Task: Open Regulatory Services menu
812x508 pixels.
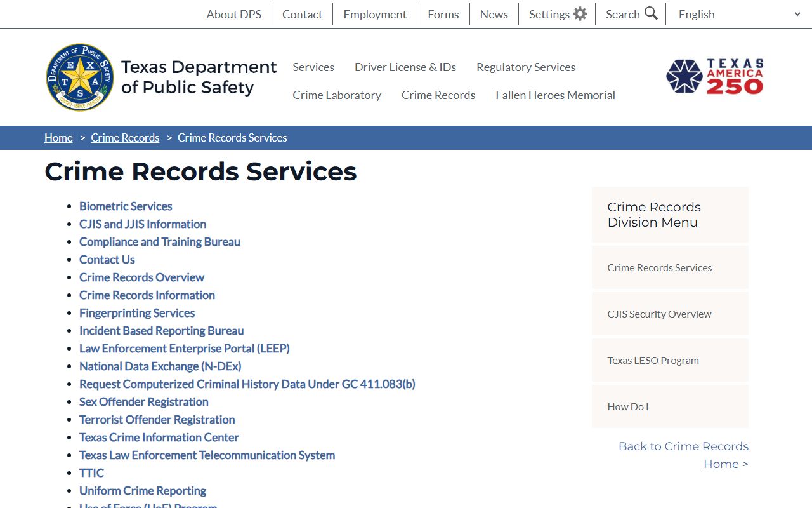Action: [526, 67]
